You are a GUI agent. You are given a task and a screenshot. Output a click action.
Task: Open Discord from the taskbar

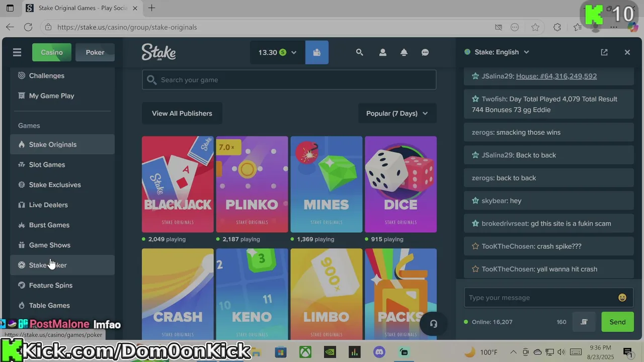(x=379, y=352)
